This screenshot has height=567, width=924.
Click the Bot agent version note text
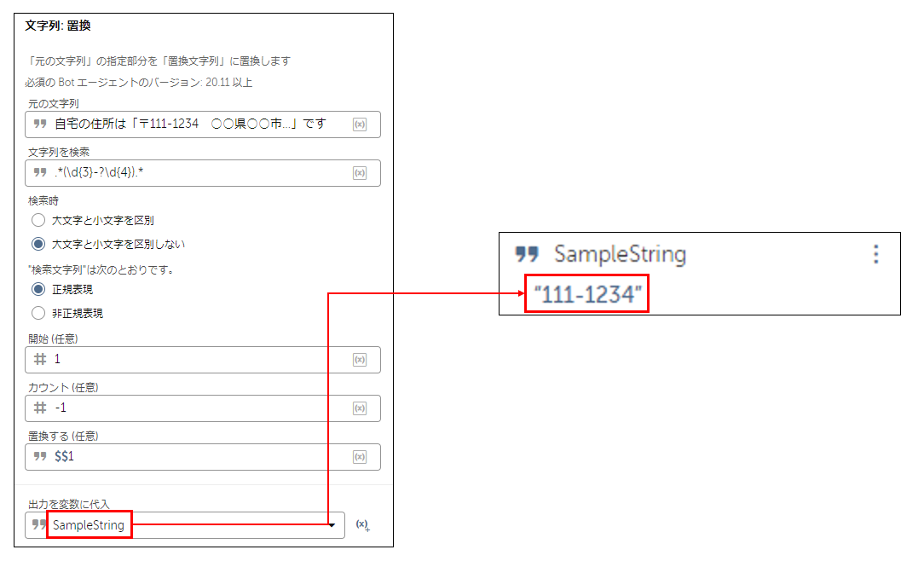tap(138, 83)
